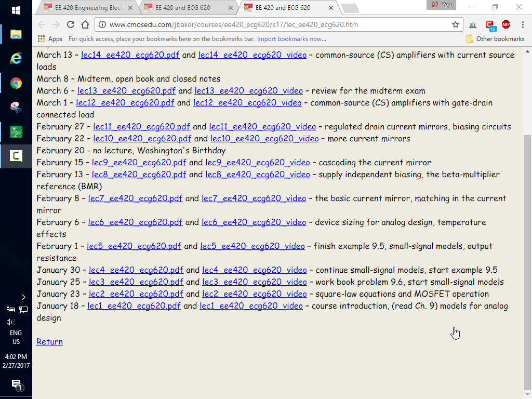Click the network status tray icon
Screen dimensions: 532x399
point(23,310)
